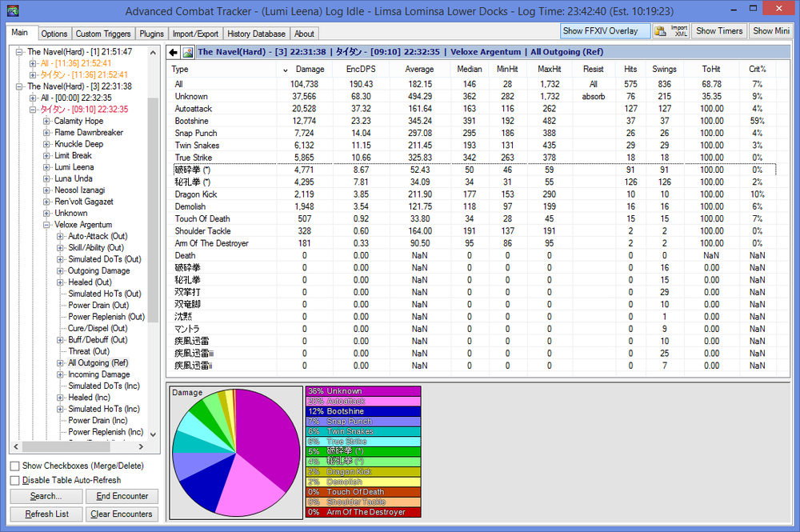Click the clipboard icon next to Import XML
The image size is (800, 532).
[660, 31]
